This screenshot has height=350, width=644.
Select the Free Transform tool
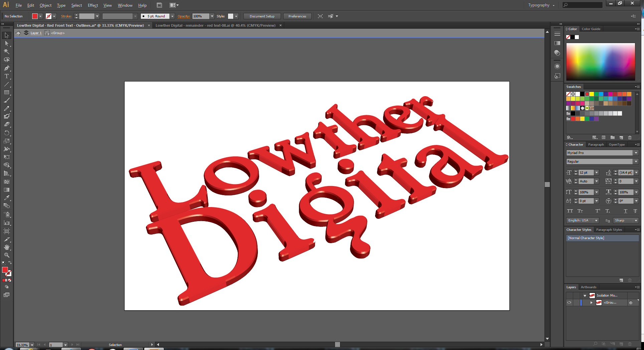(x=7, y=157)
